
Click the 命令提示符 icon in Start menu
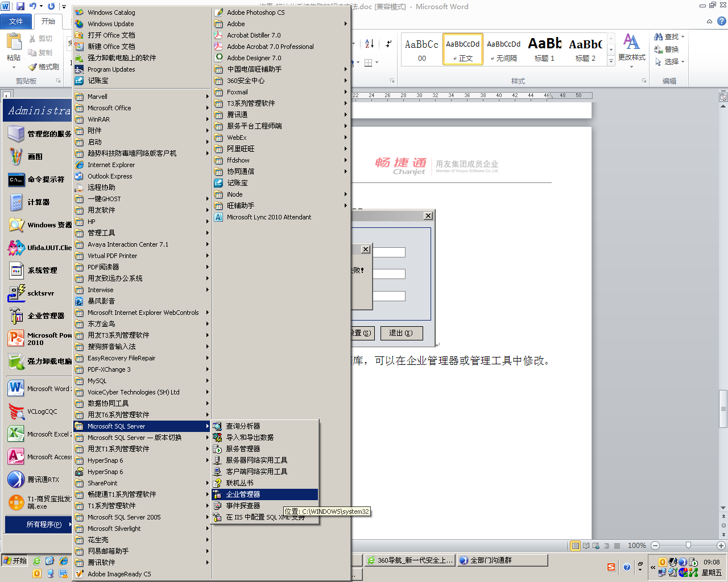(x=16, y=180)
